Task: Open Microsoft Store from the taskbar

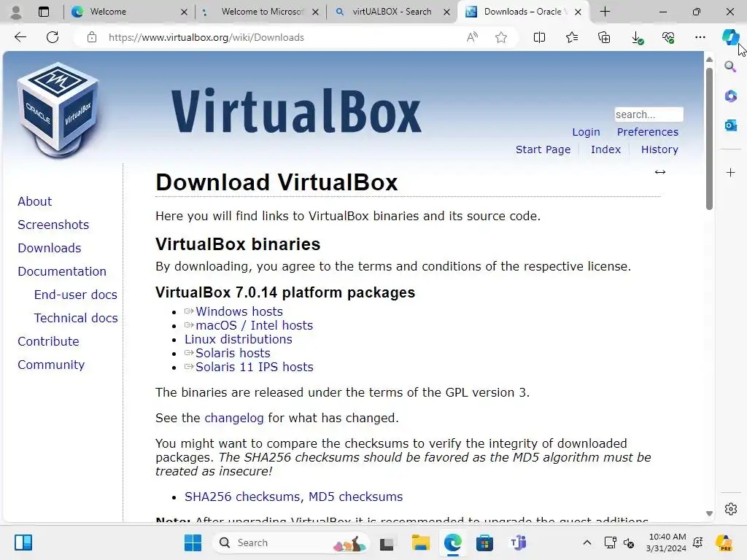Action: [x=484, y=542]
